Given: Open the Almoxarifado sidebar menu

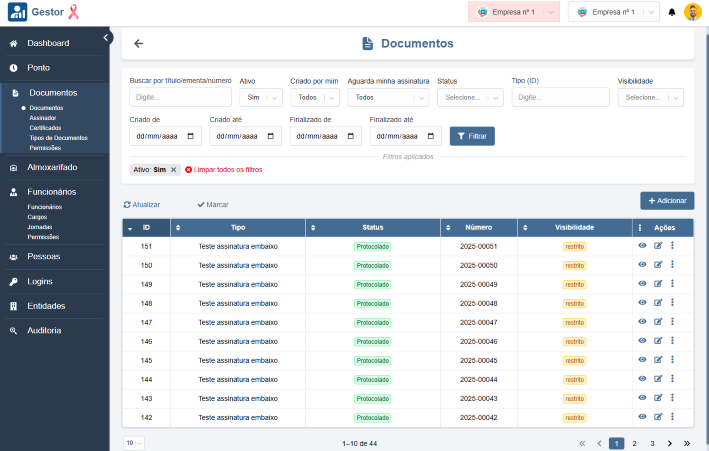Looking at the screenshot, I should point(51,167).
